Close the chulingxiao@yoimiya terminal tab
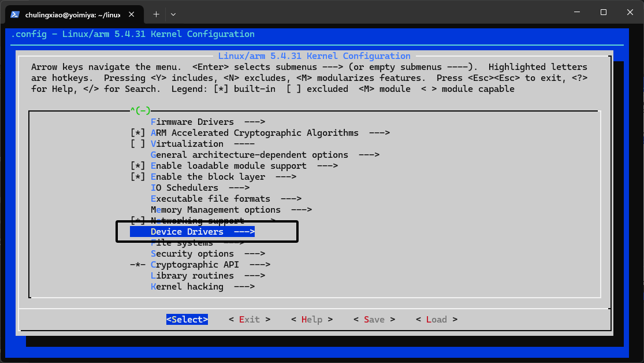This screenshot has height=363, width=644. pyautogui.click(x=132, y=14)
